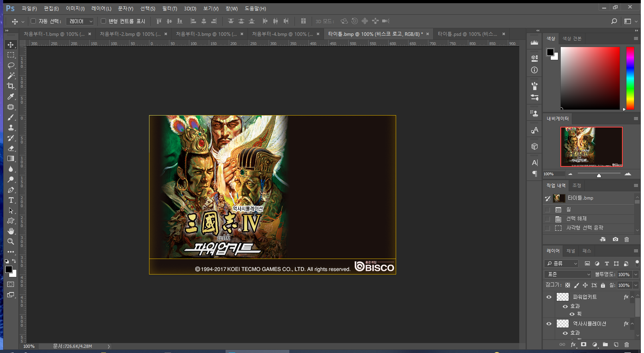Image resolution: width=644 pixels, height=353 pixels.
Task: Select the Lasso tool
Action: [x=11, y=65]
